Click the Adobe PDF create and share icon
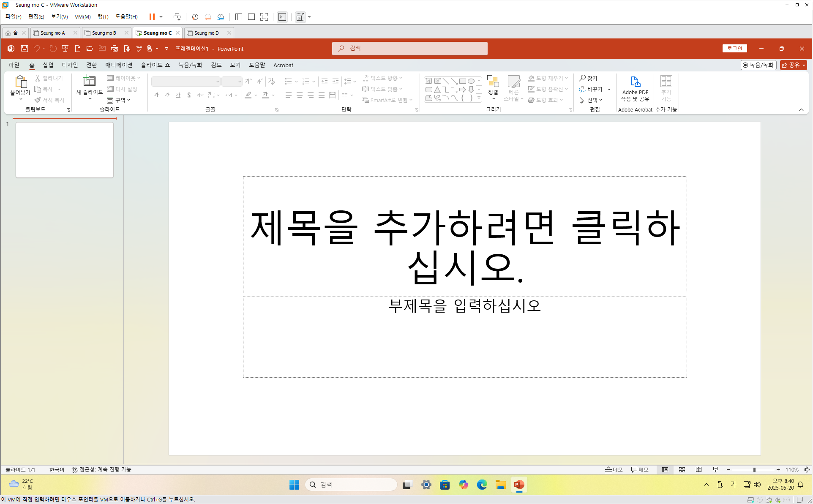This screenshot has width=813, height=504. pos(635,82)
